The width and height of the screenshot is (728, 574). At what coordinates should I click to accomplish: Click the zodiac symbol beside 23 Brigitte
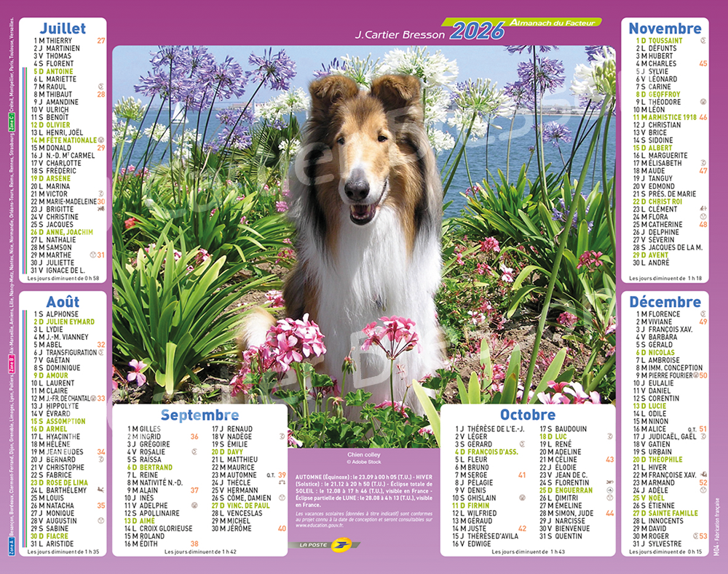coord(100,209)
